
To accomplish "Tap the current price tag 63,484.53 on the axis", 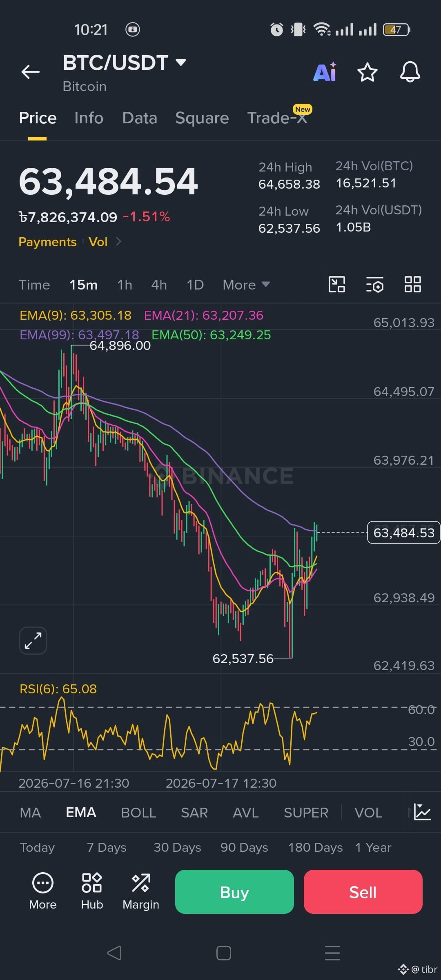I will pyautogui.click(x=404, y=532).
